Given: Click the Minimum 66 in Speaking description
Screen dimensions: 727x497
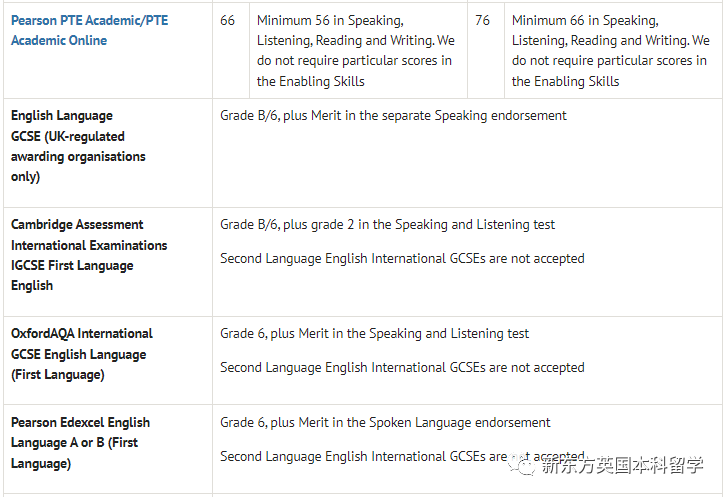Looking at the screenshot, I should (611, 51).
